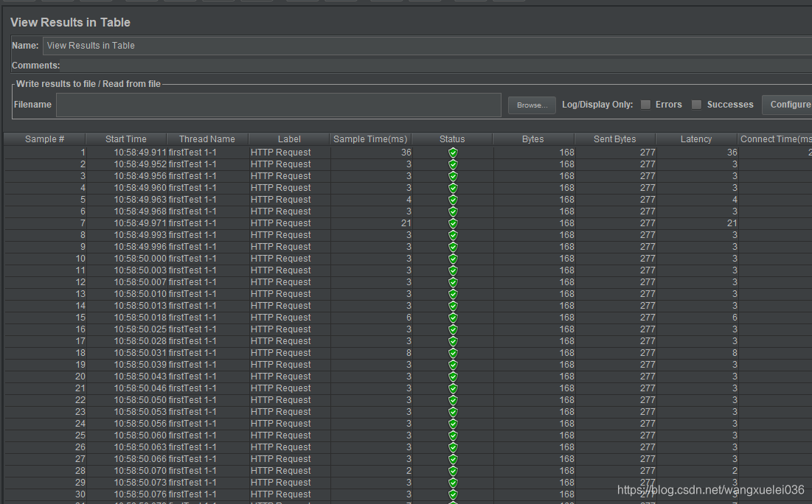Click sample time value 8 in row 18

(x=409, y=353)
